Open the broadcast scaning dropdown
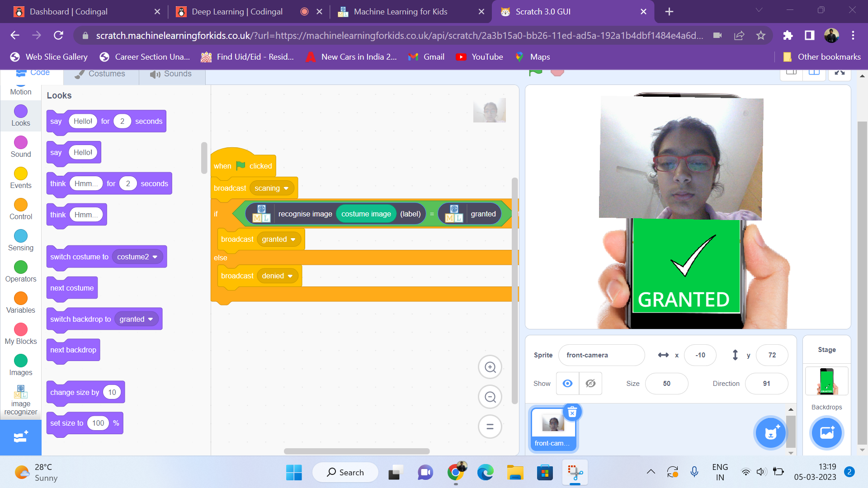This screenshot has width=868, height=488. pyautogui.click(x=286, y=188)
